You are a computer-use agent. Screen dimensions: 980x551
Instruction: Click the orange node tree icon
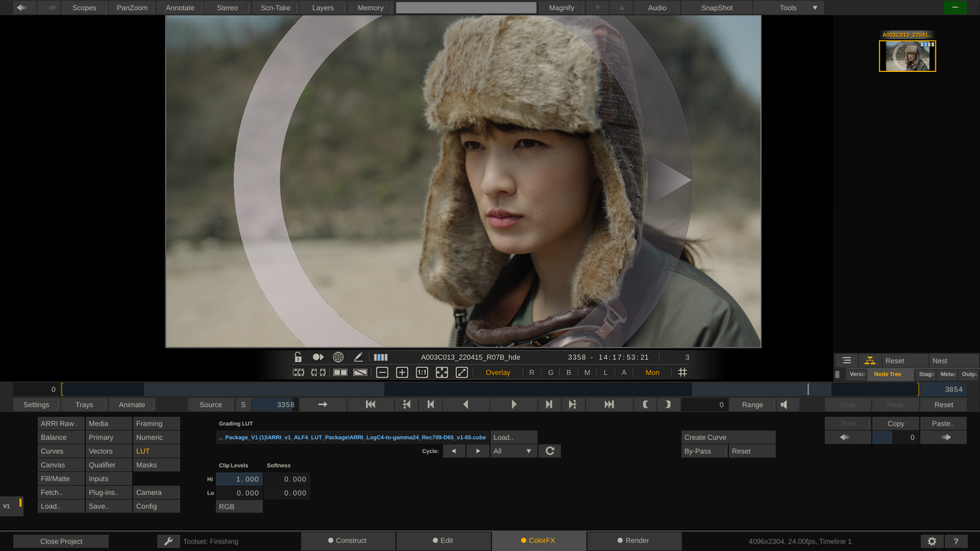pyautogui.click(x=870, y=360)
